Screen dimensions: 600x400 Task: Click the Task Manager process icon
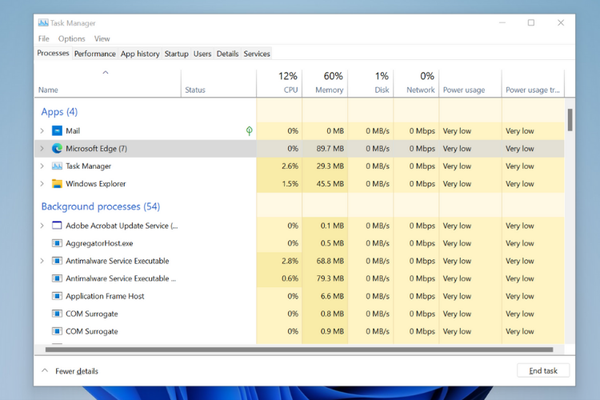tap(57, 166)
